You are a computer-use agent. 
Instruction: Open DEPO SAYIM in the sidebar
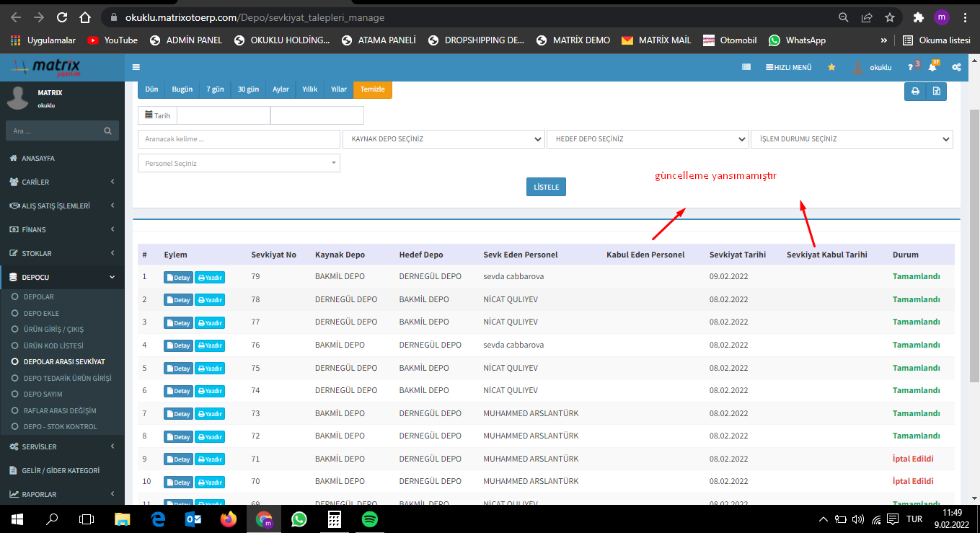pos(43,394)
